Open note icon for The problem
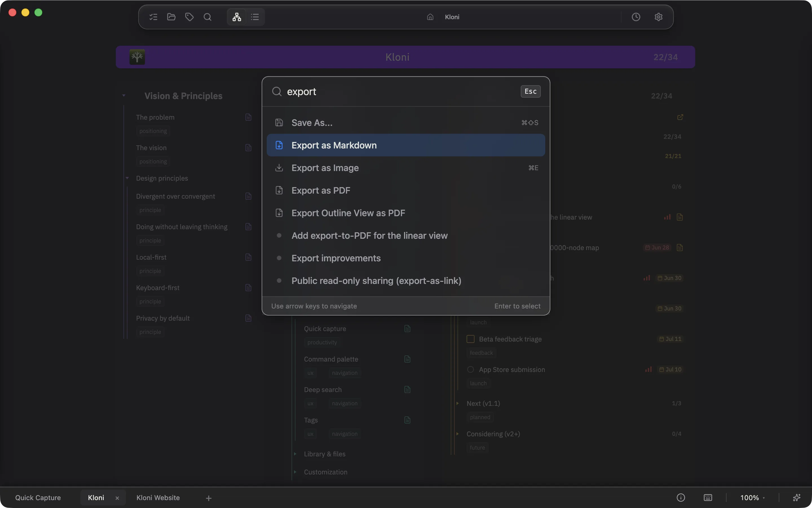This screenshot has height=508, width=812. pos(248,117)
